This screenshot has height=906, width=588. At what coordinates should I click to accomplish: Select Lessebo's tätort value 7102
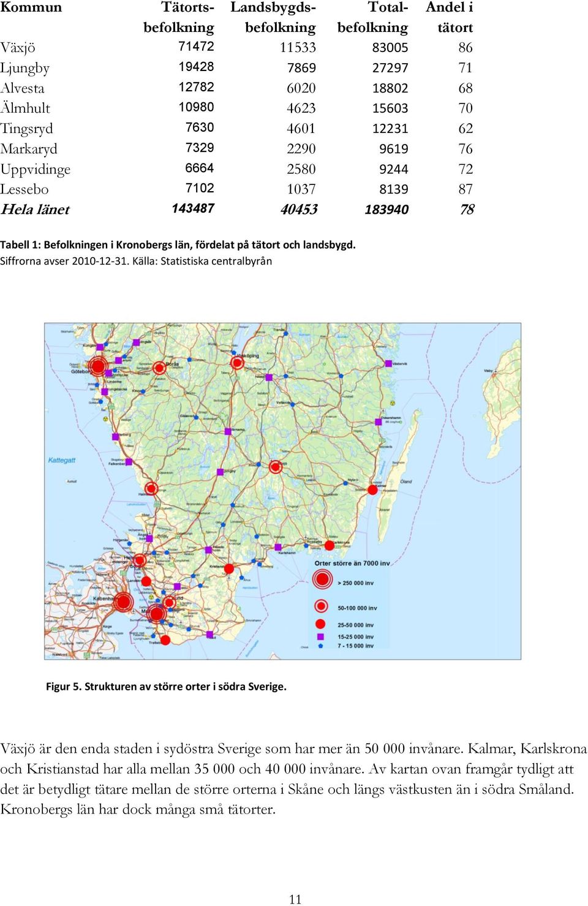pyautogui.click(x=200, y=188)
